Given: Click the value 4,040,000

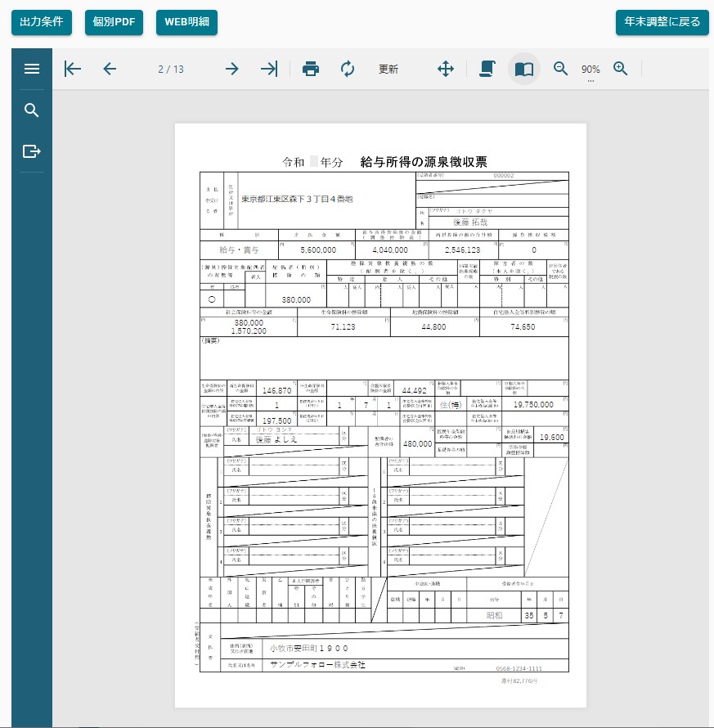Looking at the screenshot, I should [390, 249].
